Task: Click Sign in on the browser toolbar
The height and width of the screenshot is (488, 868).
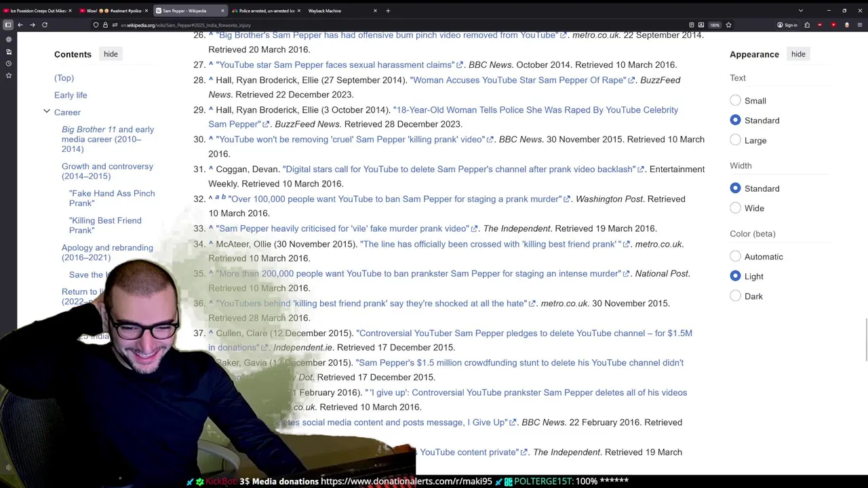Action: 787,25
